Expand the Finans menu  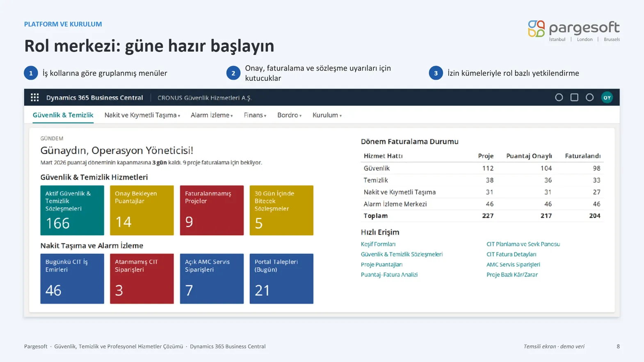(x=255, y=115)
